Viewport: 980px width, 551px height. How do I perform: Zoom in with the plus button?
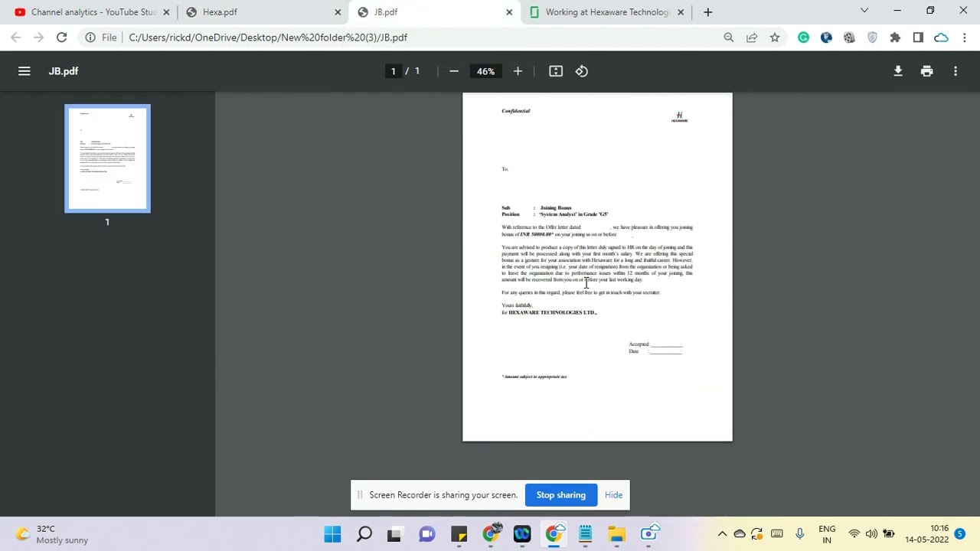click(518, 71)
